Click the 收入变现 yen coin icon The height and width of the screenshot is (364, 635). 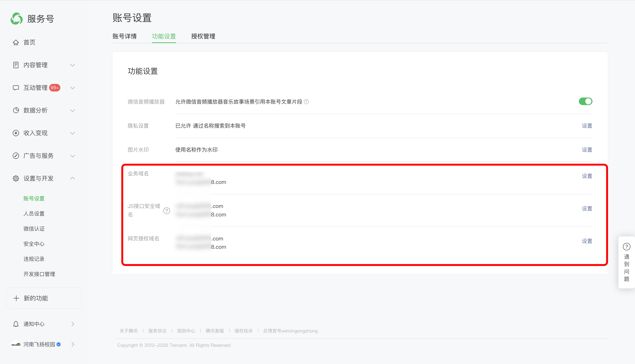point(16,133)
